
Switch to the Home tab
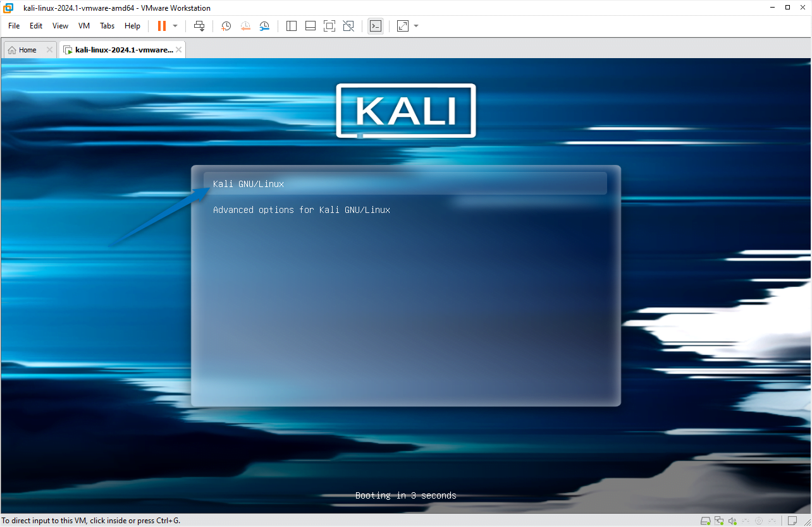click(27, 49)
